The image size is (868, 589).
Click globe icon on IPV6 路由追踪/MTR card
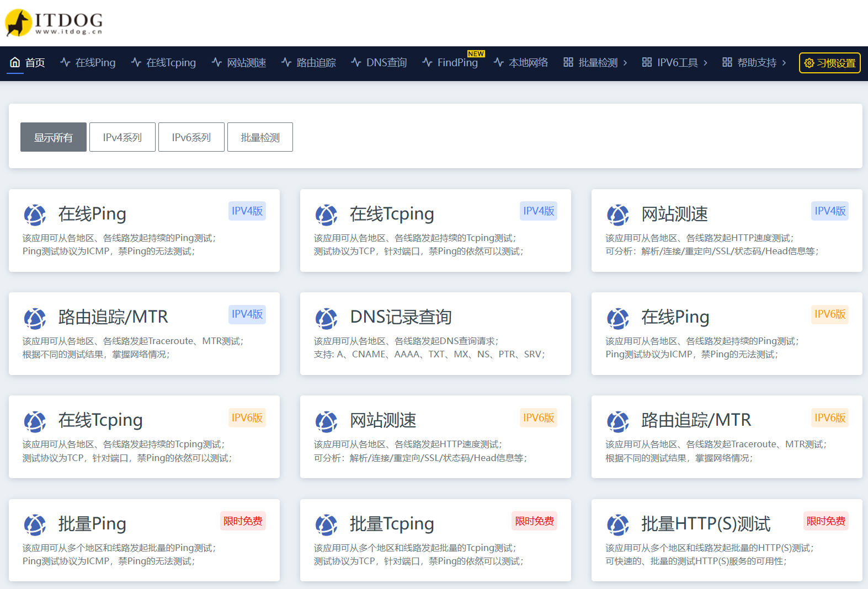tap(617, 421)
